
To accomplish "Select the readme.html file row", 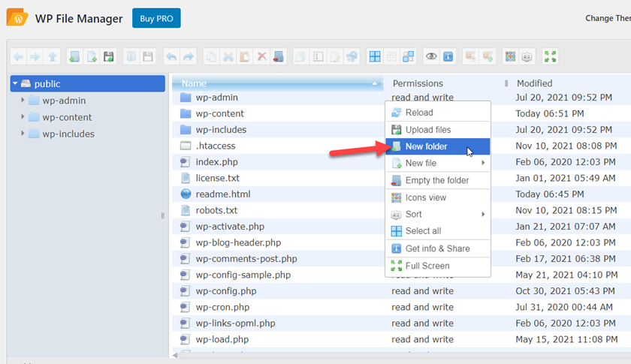I will point(402,194).
